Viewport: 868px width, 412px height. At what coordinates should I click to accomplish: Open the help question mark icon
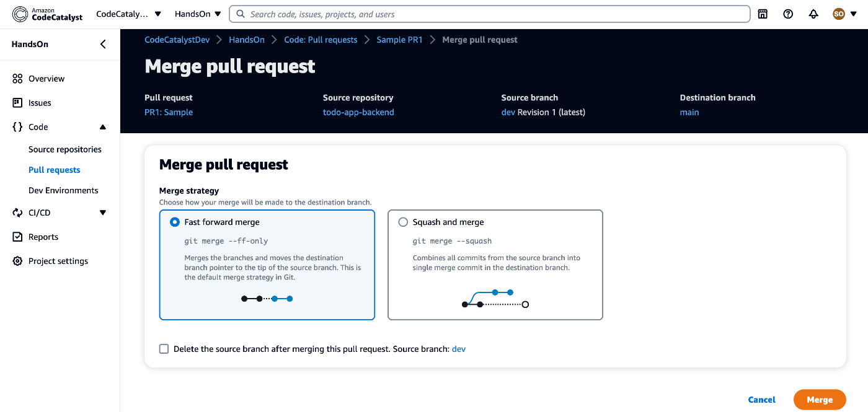(x=788, y=14)
